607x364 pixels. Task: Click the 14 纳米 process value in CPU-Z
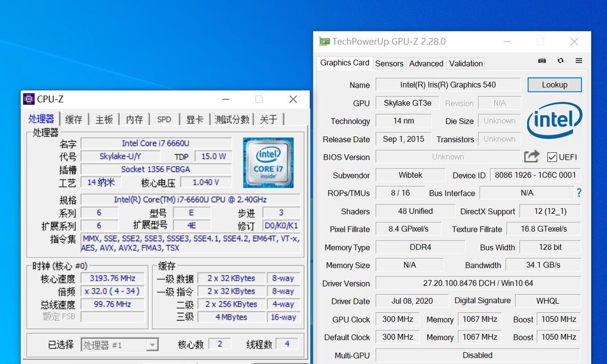101,182
